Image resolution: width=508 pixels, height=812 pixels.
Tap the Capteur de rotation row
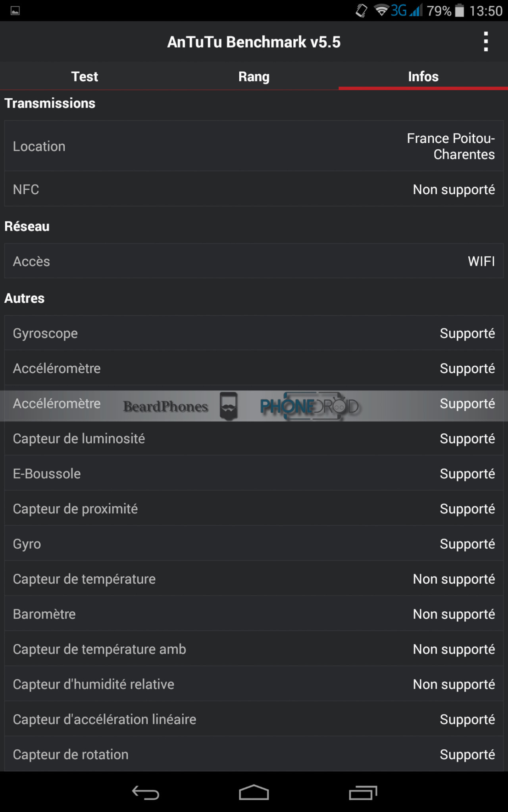coord(254,754)
